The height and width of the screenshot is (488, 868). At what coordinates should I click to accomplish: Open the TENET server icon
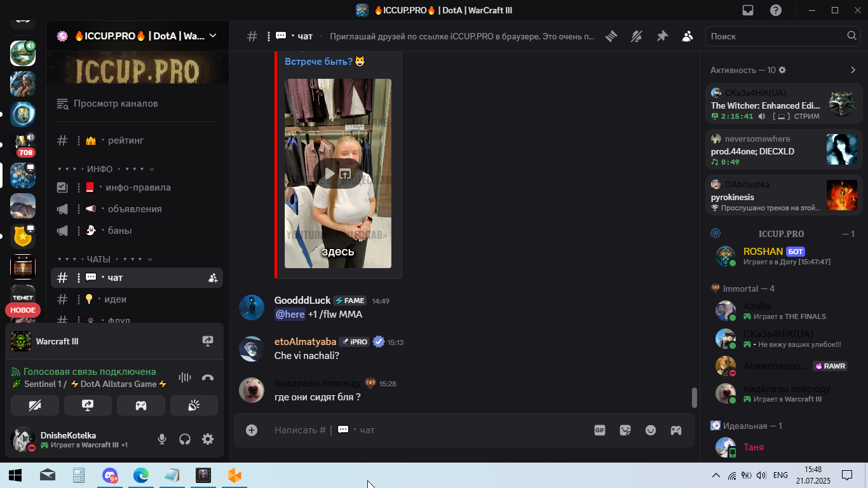(x=23, y=295)
